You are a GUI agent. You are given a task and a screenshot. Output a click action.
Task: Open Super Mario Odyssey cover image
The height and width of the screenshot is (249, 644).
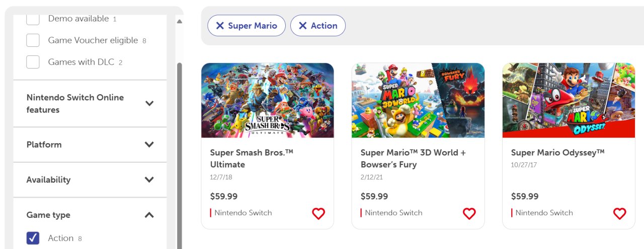(569, 100)
